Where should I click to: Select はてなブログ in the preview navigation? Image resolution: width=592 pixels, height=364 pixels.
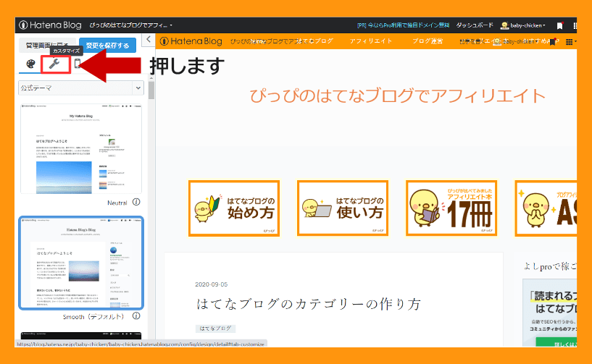pyautogui.click(x=314, y=41)
